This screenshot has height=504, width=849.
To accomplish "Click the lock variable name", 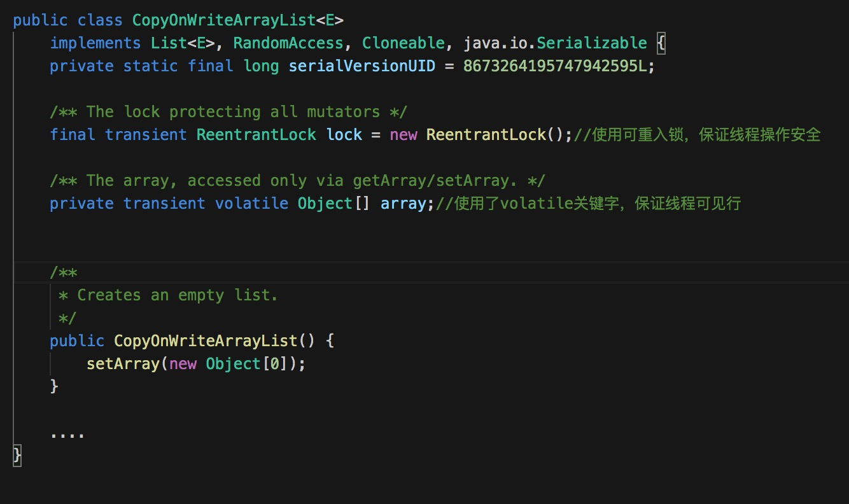I will (x=344, y=135).
